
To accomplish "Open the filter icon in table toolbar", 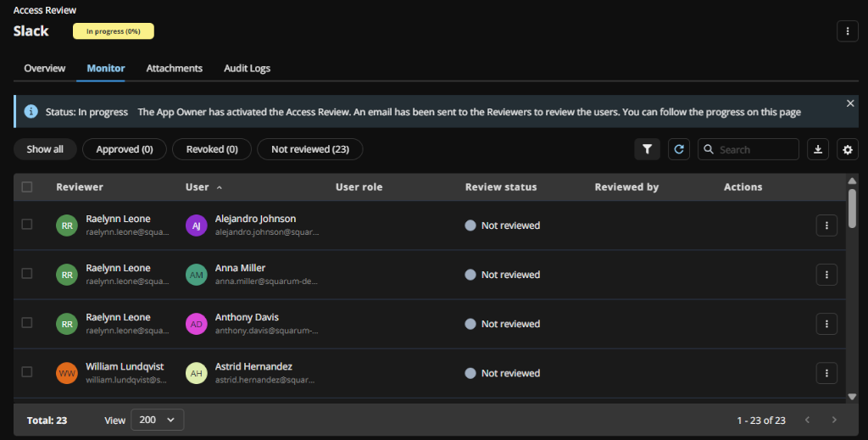I will (x=647, y=149).
